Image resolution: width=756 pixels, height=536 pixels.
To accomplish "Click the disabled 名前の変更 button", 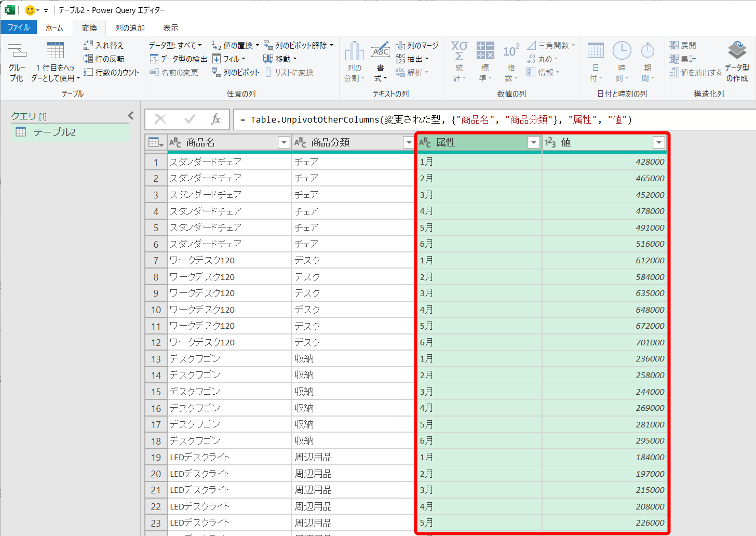I will [173, 72].
